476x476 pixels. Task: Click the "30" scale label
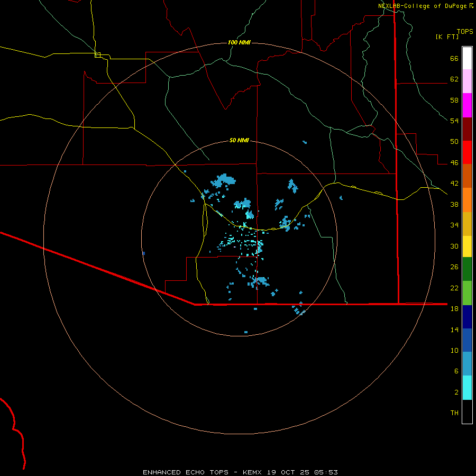click(x=454, y=246)
